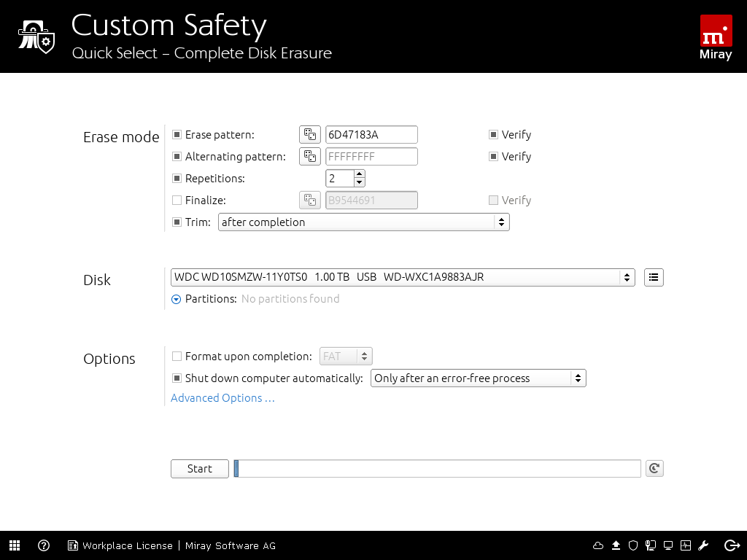747x560 pixels.
Task: Open the WDC disk selection dropdown
Action: (x=403, y=277)
